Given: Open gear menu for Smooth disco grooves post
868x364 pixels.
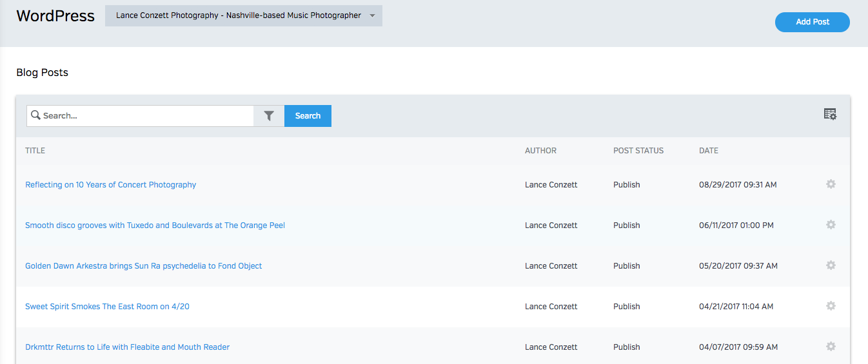Looking at the screenshot, I should coord(831,225).
